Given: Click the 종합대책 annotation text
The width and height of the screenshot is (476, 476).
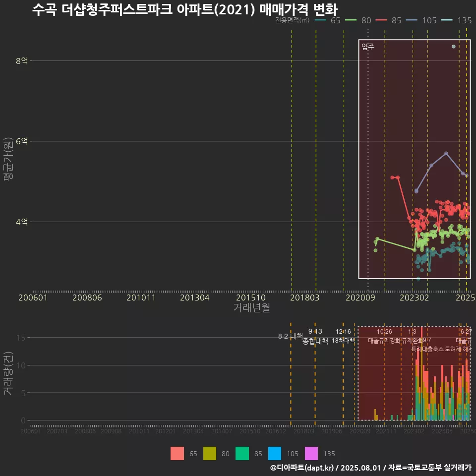Looking at the screenshot, I should pyautogui.click(x=315, y=341).
